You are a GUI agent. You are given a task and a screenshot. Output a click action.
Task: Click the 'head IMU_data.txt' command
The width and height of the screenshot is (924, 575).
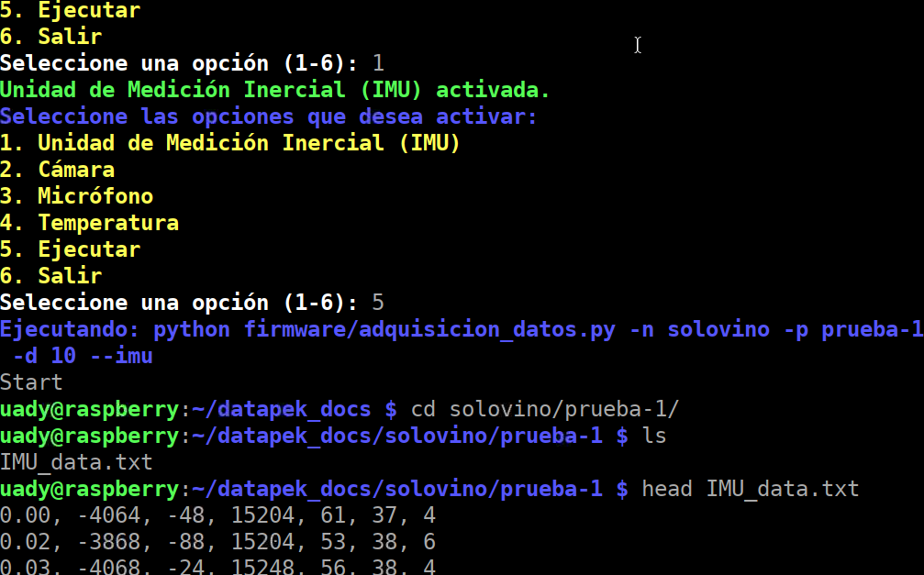click(751, 489)
